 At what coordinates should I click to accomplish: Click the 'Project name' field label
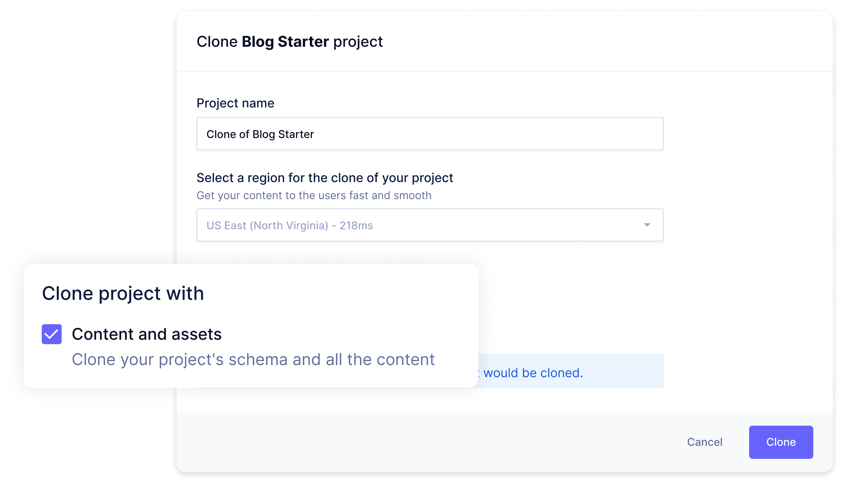click(235, 103)
